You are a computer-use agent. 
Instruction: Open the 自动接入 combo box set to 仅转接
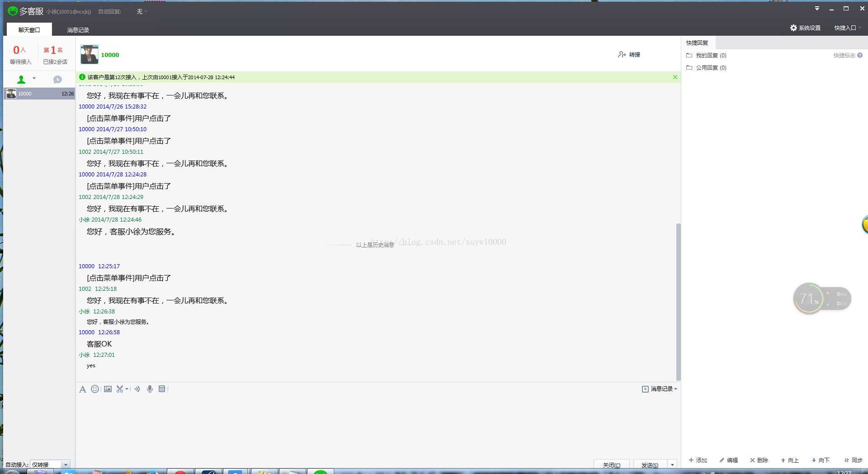coord(50,465)
